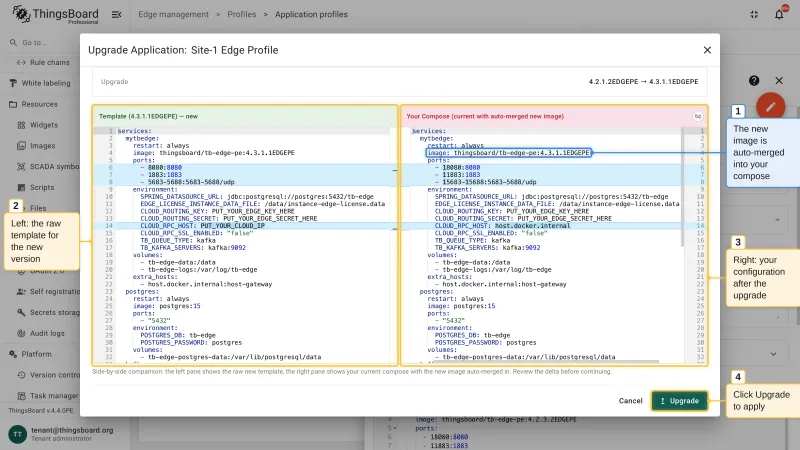The image size is (800, 450).
Task: Open Version control menu item
Action: (55, 375)
